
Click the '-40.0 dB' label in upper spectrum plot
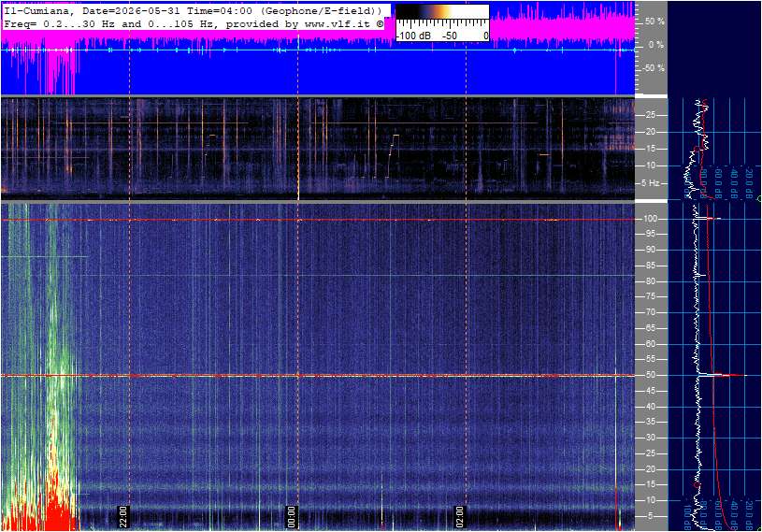pyautogui.click(x=734, y=183)
